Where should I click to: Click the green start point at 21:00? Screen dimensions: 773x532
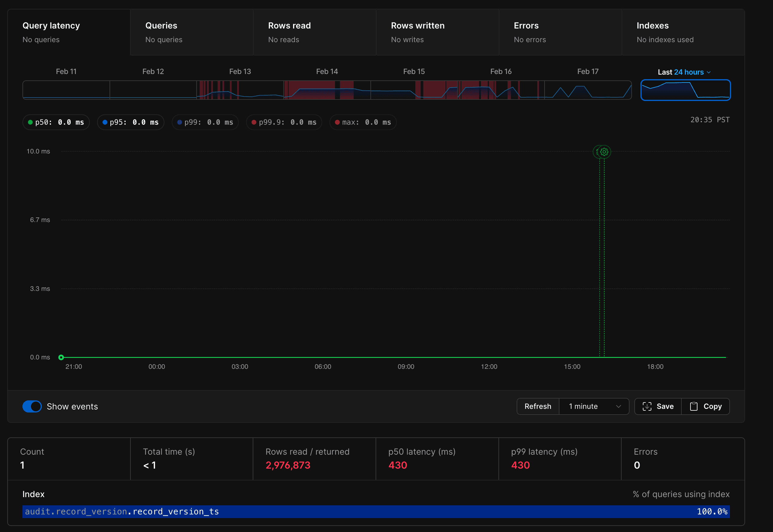coord(61,357)
